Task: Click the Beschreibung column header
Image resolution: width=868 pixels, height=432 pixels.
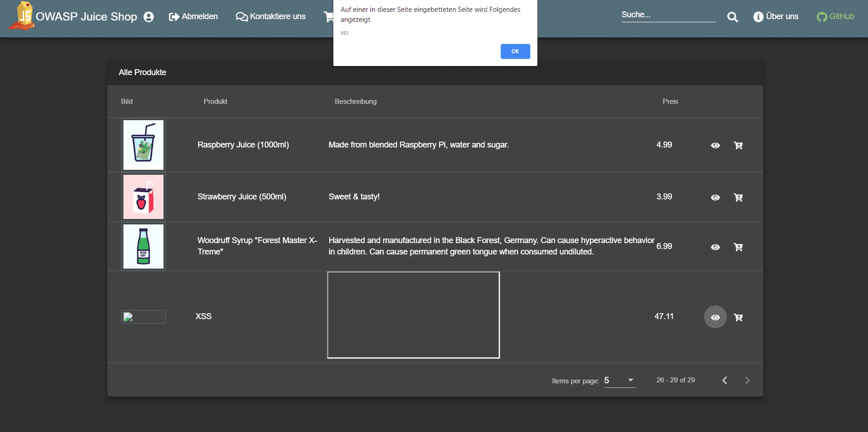Action: (x=356, y=102)
